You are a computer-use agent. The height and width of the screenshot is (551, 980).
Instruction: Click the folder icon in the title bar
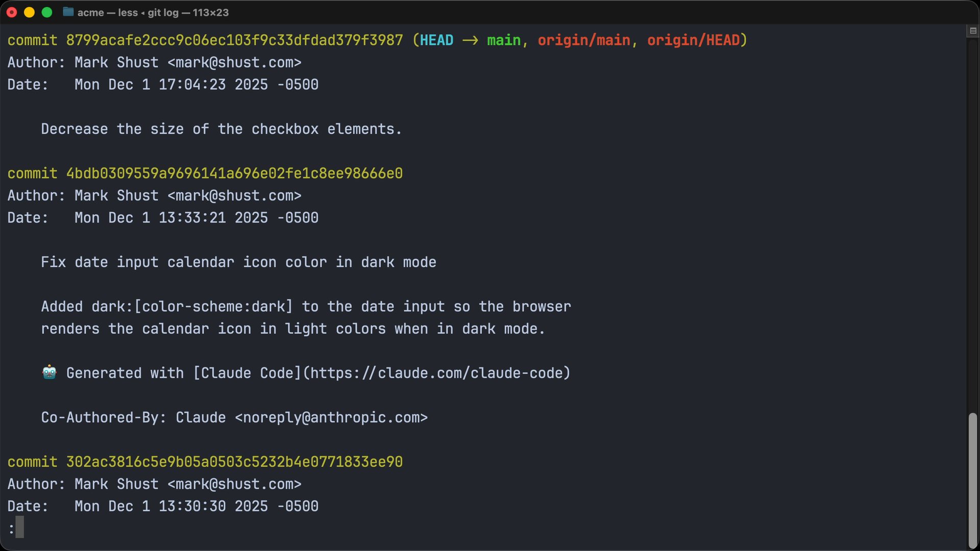(68, 12)
